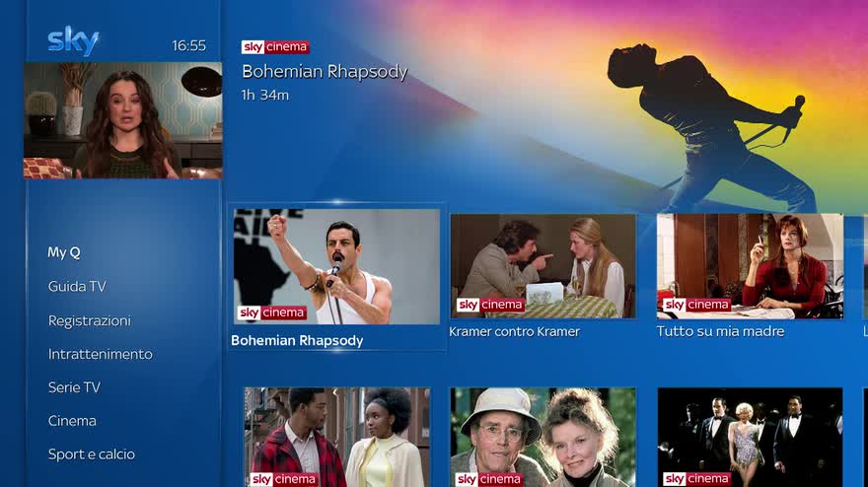Select the tile with elderly man in hat

tap(543, 437)
